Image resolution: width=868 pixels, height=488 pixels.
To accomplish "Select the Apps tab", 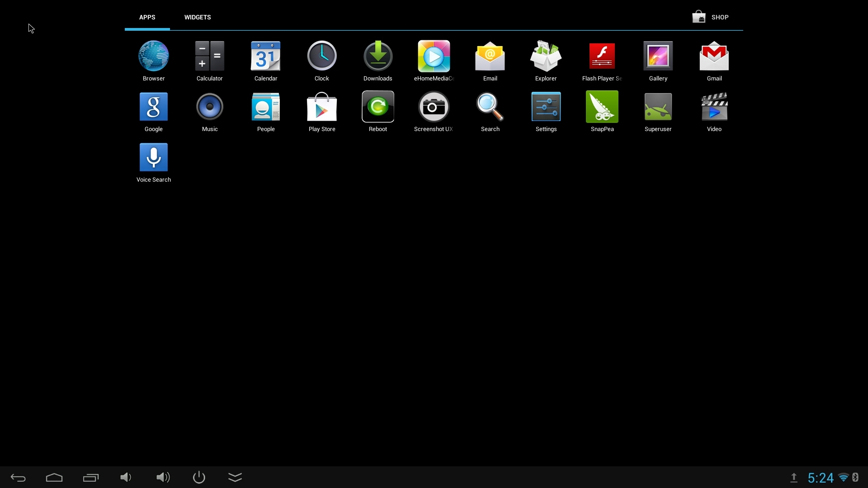I will tap(146, 17).
